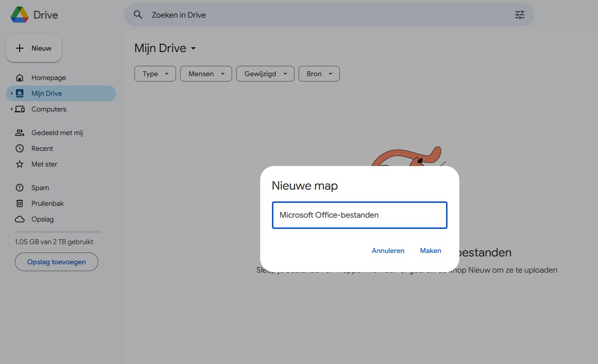
Task: Go to Homepage in sidebar
Action: click(61, 78)
